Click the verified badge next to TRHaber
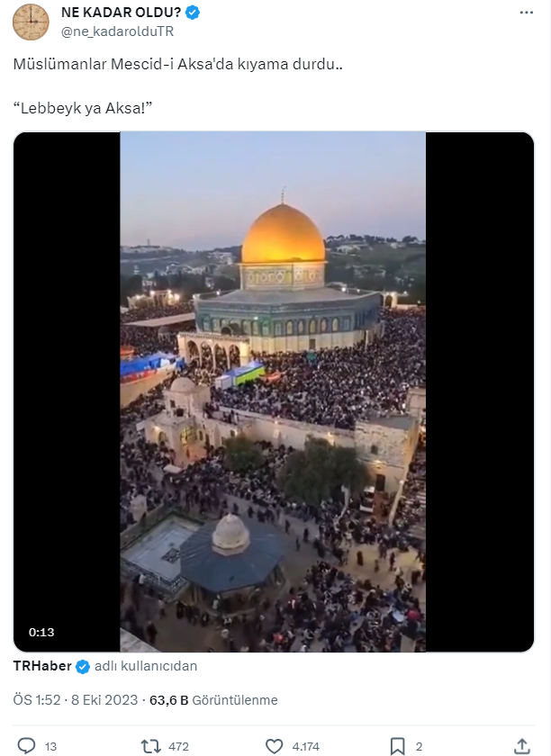The image size is (551, 756). (83, 666)
